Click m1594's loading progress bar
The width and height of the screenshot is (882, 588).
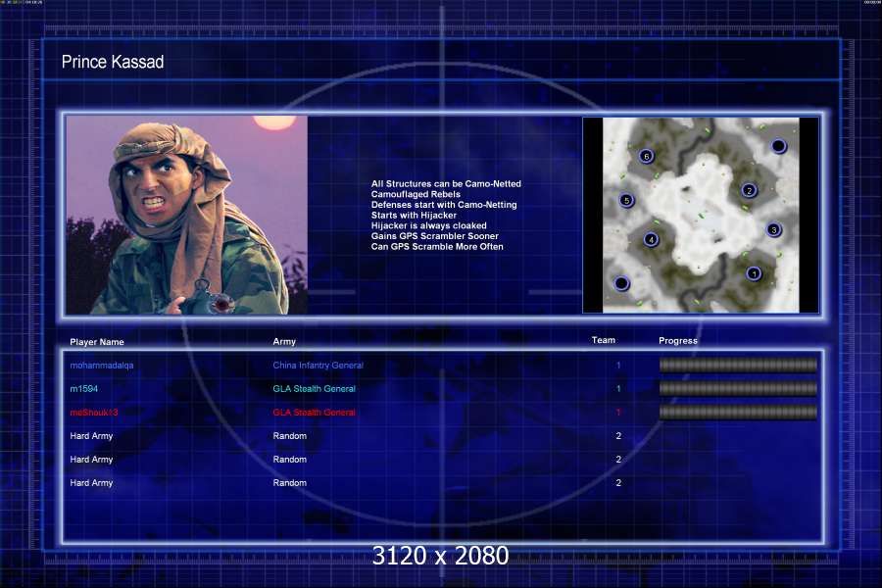[x=738, y=388]
